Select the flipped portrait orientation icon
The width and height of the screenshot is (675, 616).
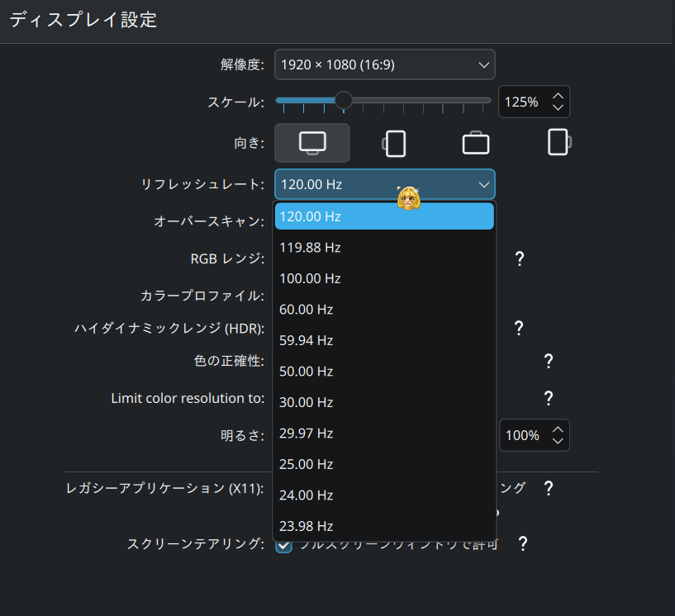pos(559,142)
